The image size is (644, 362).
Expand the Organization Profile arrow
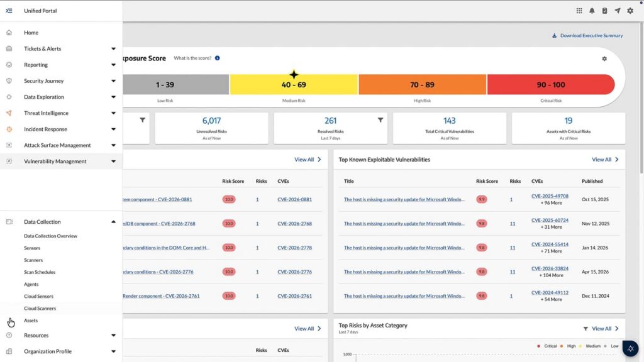(113, 351)
